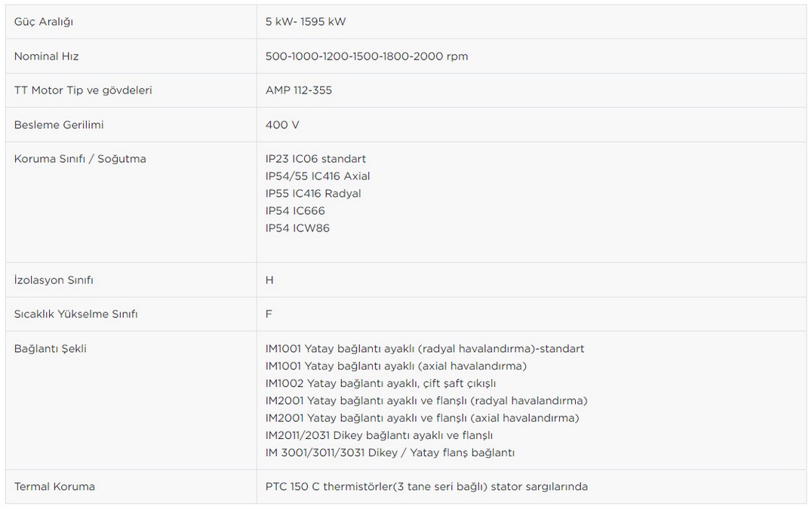Click the Koruma Sınıfı / Soğutma label

[x=80, y=159]
